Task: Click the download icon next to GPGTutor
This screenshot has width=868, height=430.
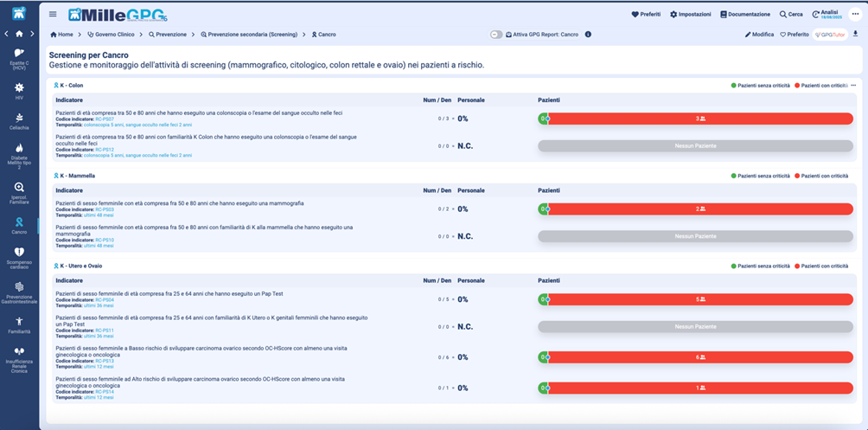Action: point(856,35)
